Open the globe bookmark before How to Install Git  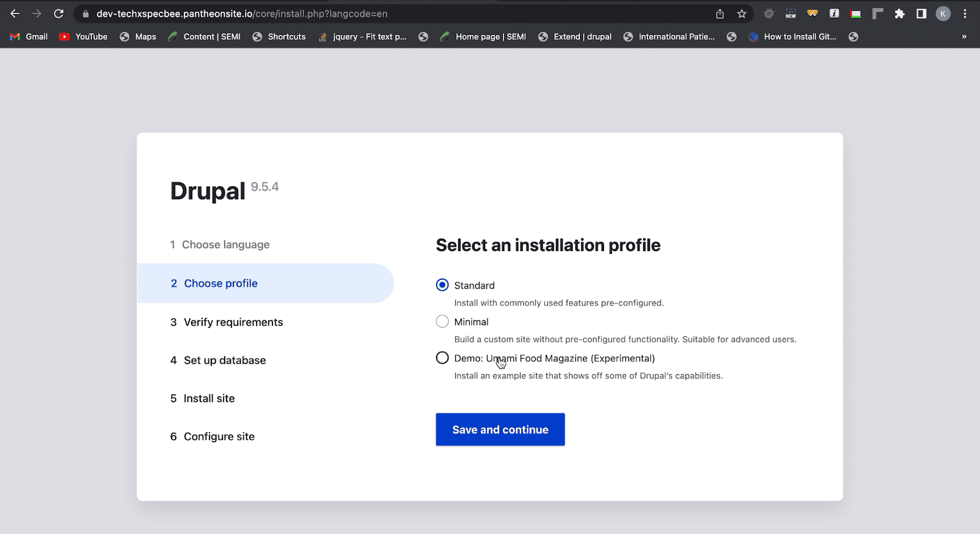pyautogui.click(x=732, y=37)
